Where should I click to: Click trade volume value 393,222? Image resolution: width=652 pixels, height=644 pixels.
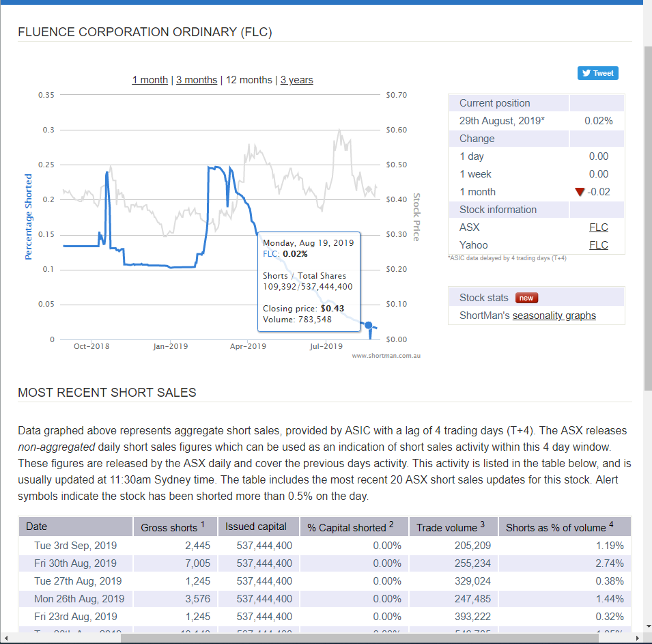pos(472,617)
